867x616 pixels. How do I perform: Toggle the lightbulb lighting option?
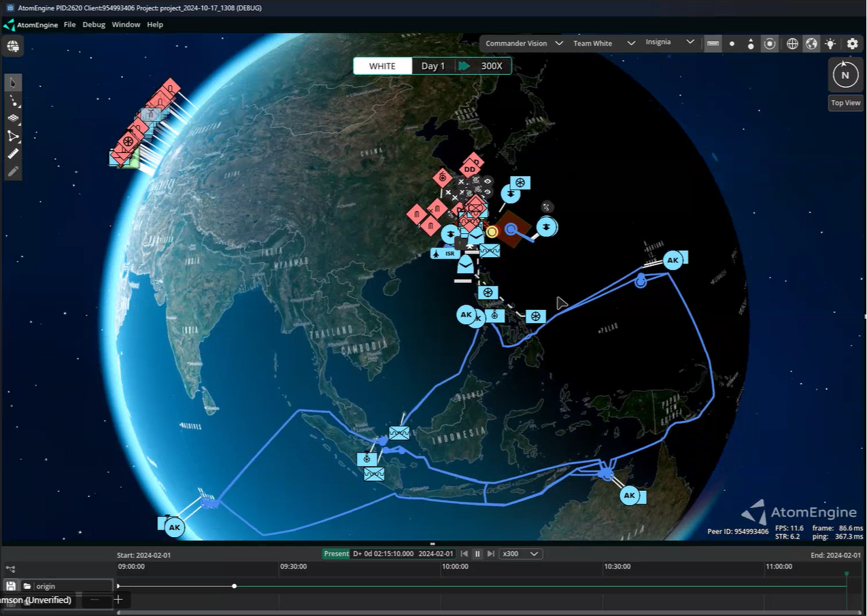click(830, 44)
